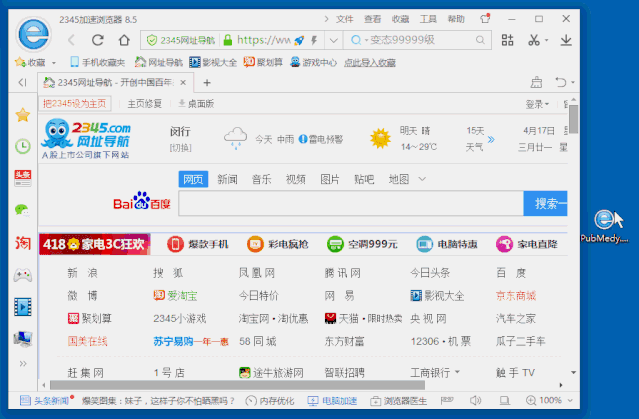Select the scissors screenshot tool

point(533,40)
